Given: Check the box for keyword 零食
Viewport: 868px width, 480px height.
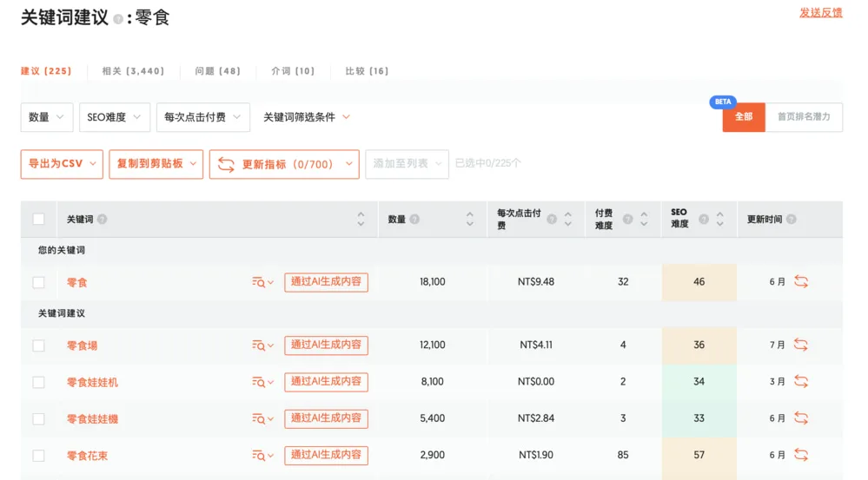Looking at the screenshot, I should (38, 283).
